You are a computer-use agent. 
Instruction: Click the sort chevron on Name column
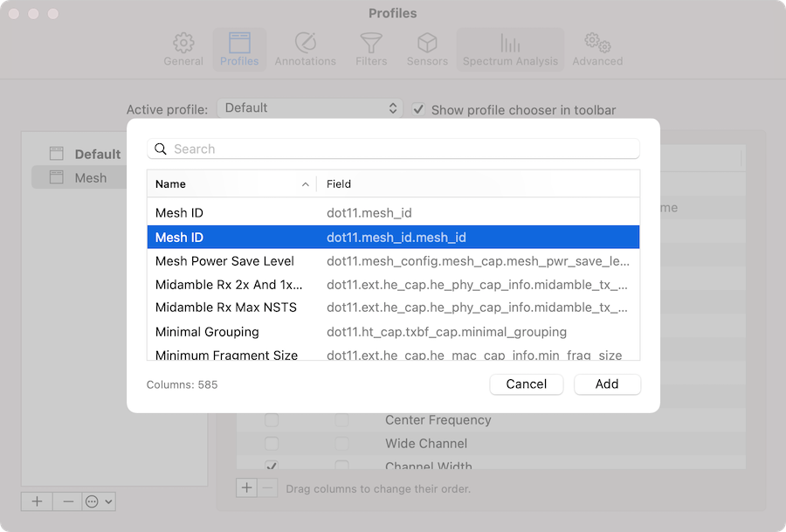coord(305,184)
